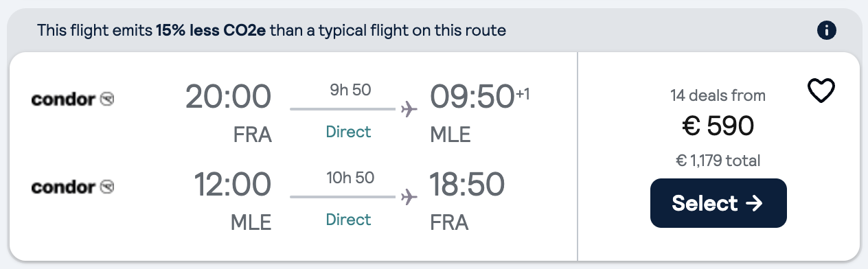Click the return Condor airline logo
The height and width of the screenshot is (269, 868).
73,187
